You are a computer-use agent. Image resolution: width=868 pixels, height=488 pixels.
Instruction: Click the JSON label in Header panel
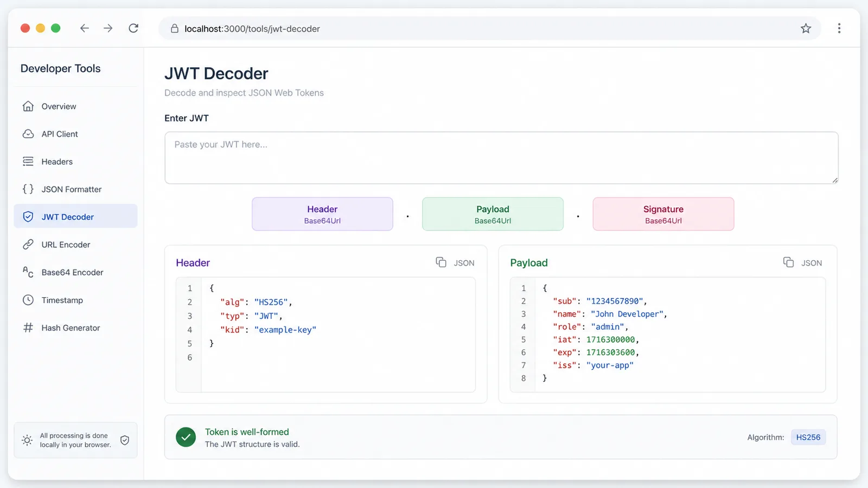(x=464, y=263)
